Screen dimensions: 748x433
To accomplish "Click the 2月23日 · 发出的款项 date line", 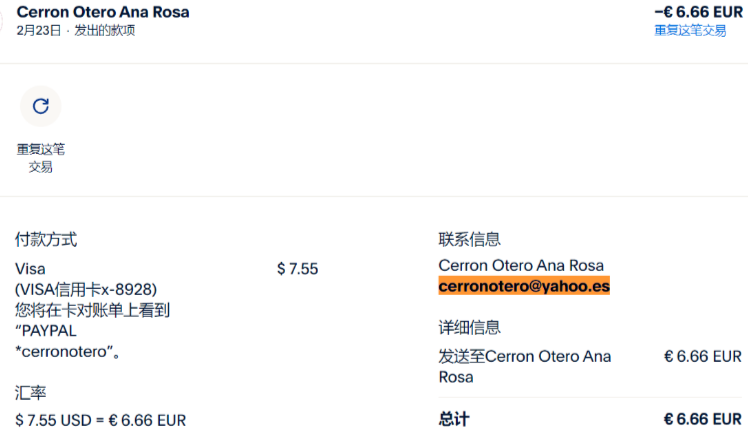I will (76, 30).
